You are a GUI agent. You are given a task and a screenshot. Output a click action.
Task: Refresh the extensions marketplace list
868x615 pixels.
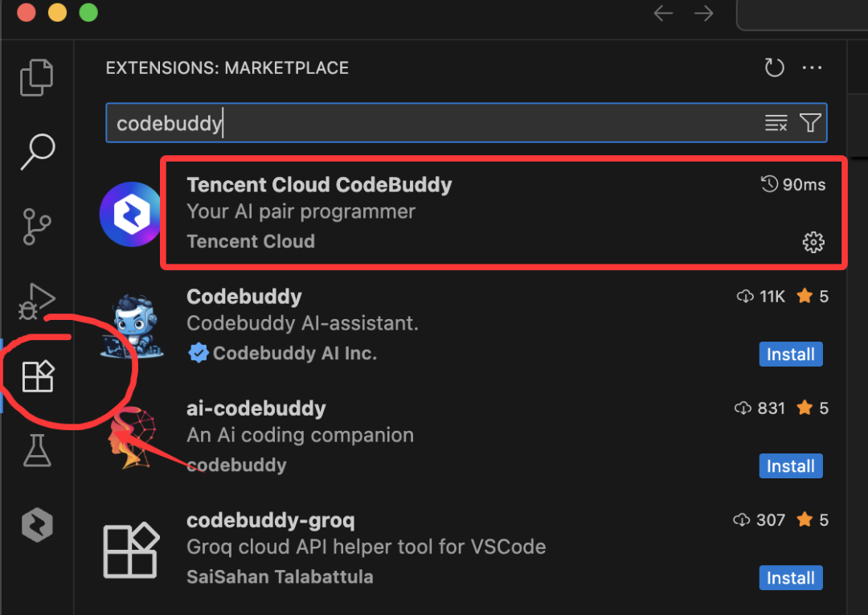click(774, 68)
